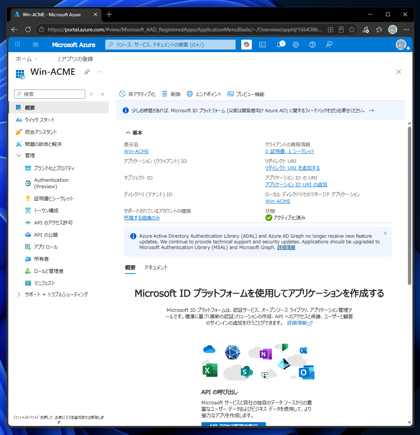
Task: Open a new browser tab
Action: click(109, 14)
